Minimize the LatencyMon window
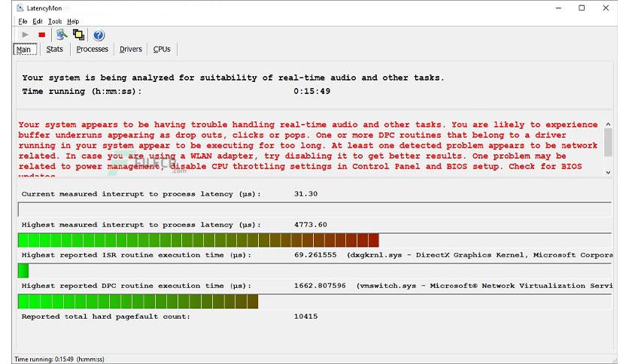 click(x=558, y=8)
